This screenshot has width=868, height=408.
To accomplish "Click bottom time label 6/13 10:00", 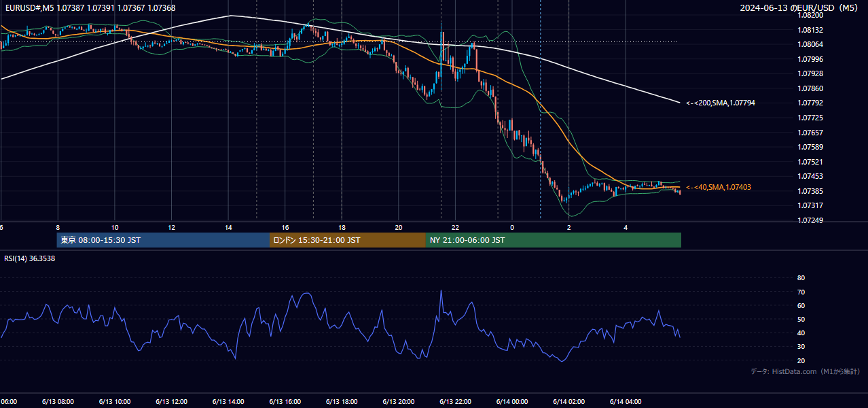I will click(x=114, y=401).
